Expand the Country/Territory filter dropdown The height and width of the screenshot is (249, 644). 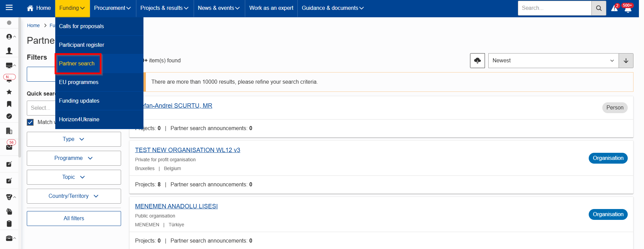pos(74,196)
